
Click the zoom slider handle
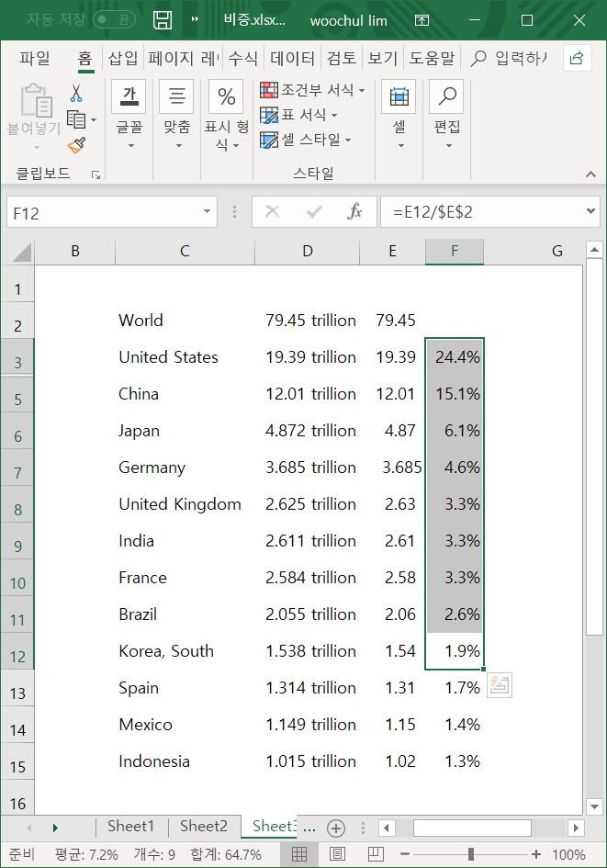click(471, 854)
